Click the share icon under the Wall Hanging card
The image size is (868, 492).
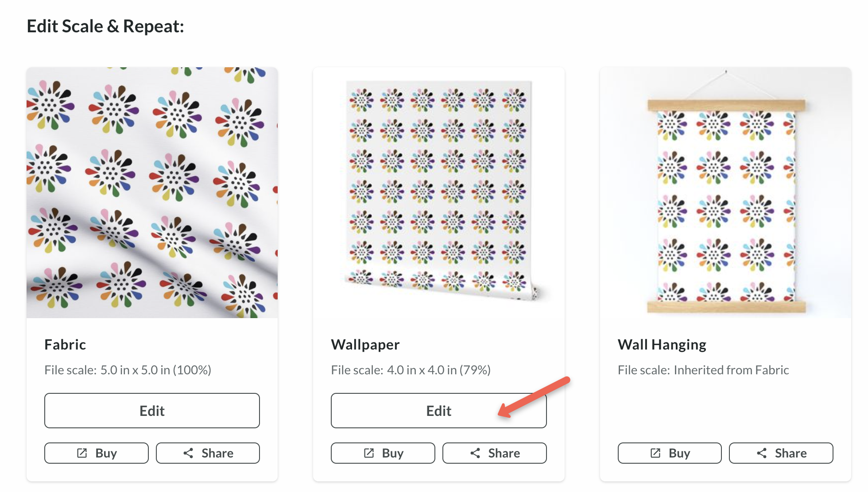point(762,453)
